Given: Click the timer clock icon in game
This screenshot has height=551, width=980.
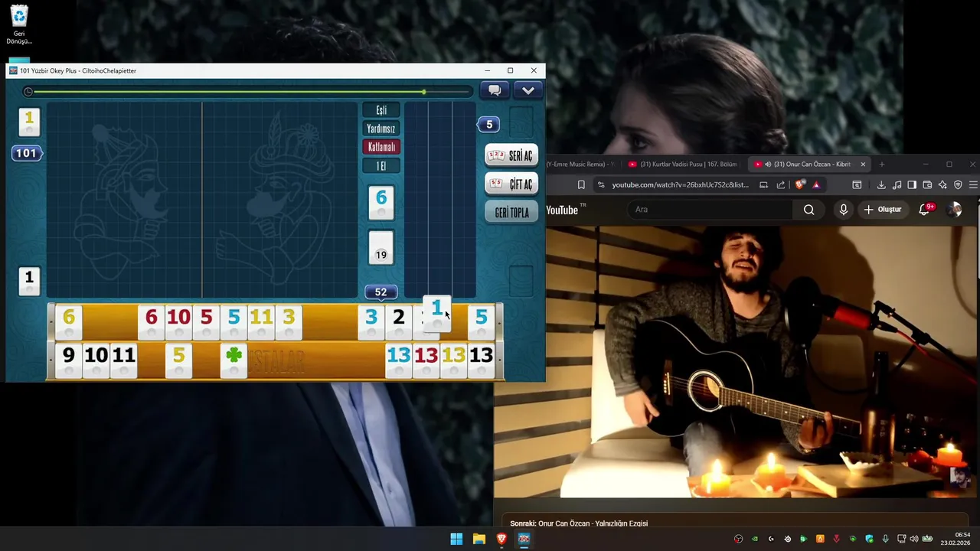Looking at the screenshot, I should [x=28, y=92].
